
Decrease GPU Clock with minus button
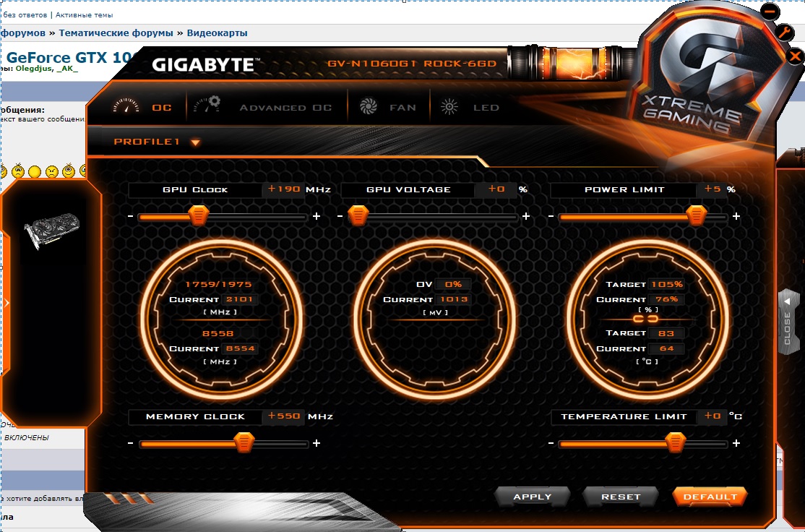[x=130, y=216]
